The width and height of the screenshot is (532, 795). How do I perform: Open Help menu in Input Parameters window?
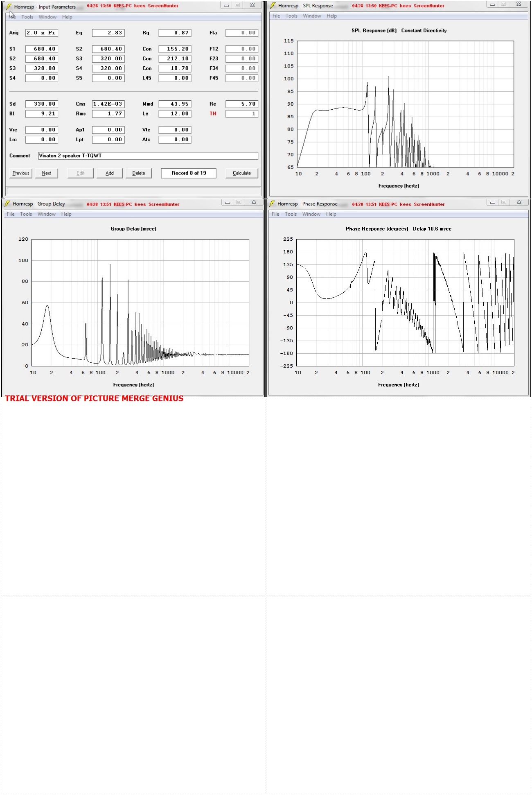coord(67,17)
